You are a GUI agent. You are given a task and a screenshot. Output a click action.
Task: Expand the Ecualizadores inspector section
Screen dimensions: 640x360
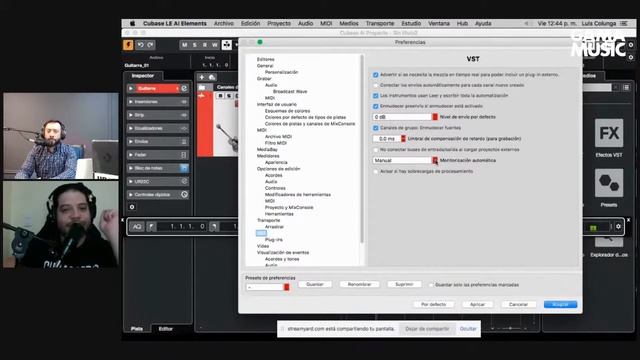point(131,128)
